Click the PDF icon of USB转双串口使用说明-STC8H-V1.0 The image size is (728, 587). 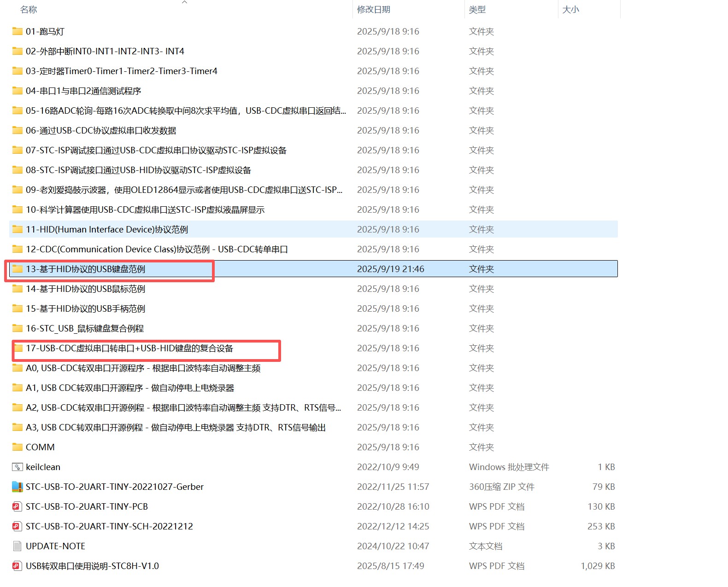point(17,566)
